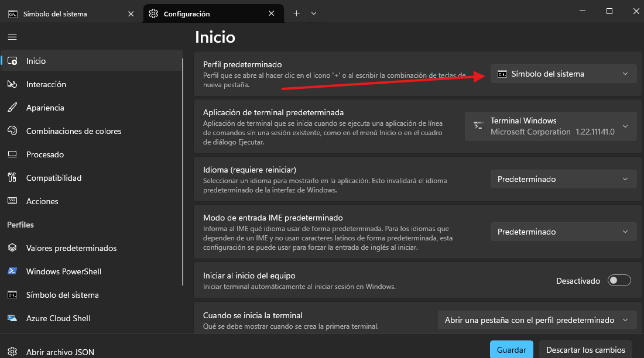Select Valores predeterminados profile settings

coord(91,248)
